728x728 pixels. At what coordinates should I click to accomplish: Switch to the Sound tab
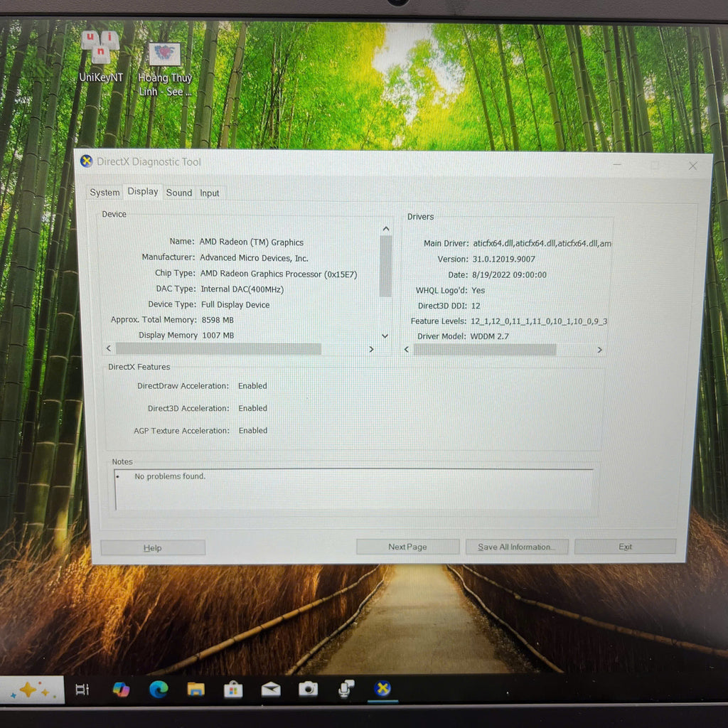tap(179, 193)
